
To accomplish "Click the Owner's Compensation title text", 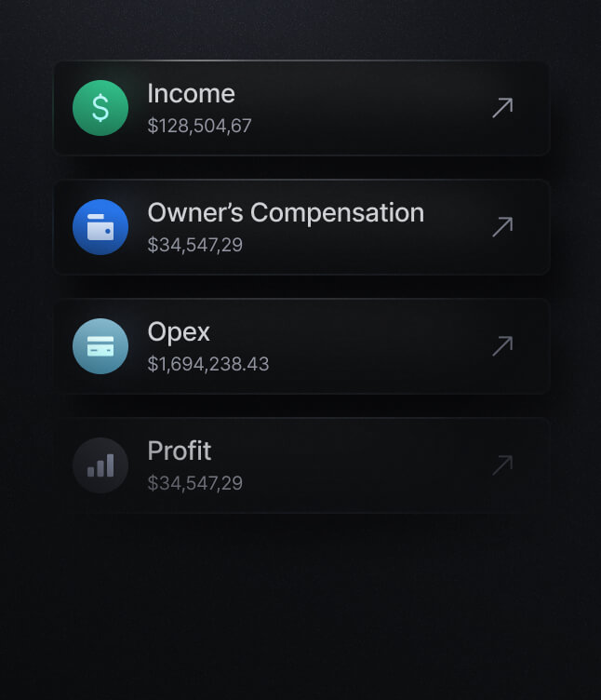I will pyautogui.click(x=286, y=213).
